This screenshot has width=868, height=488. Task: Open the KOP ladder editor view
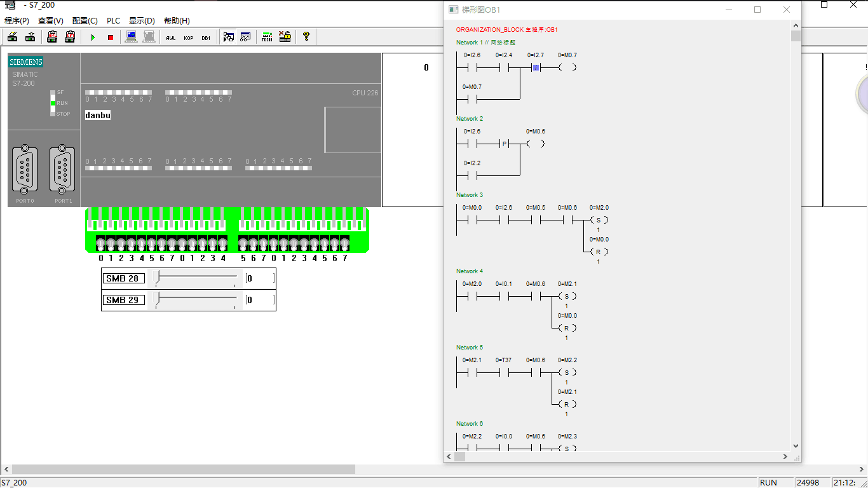point(188,37)
